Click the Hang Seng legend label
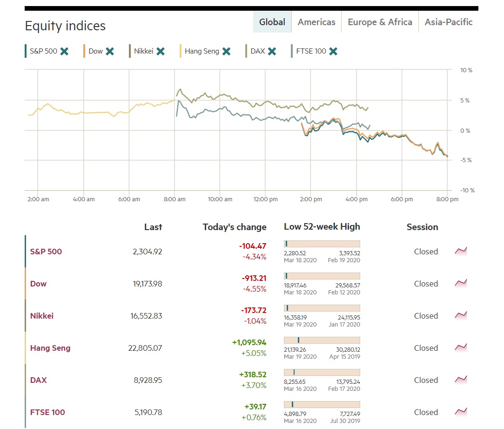This screenshot has height=429, width=504. pos(202,51)
